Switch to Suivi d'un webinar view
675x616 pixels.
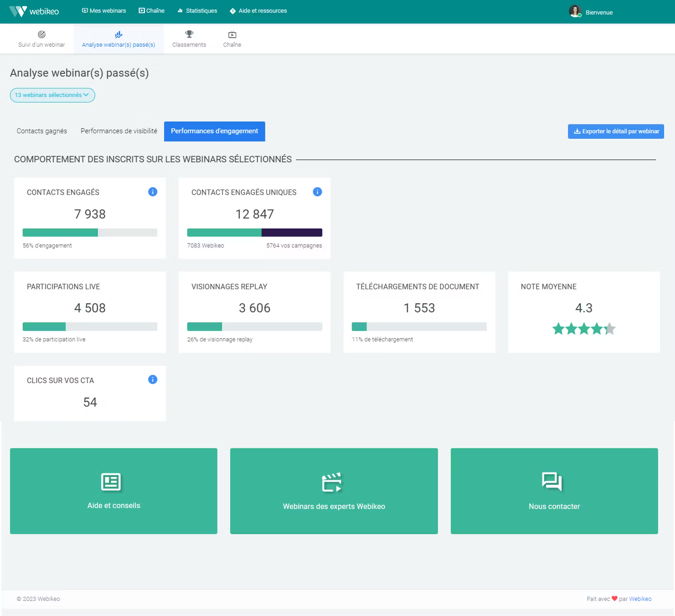(41, 38)
